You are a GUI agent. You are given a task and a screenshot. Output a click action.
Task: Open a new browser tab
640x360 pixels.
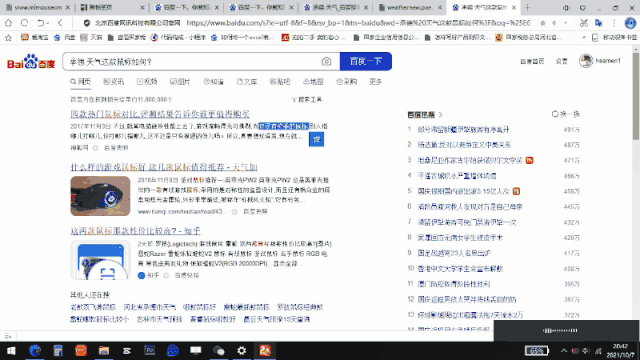528,7
